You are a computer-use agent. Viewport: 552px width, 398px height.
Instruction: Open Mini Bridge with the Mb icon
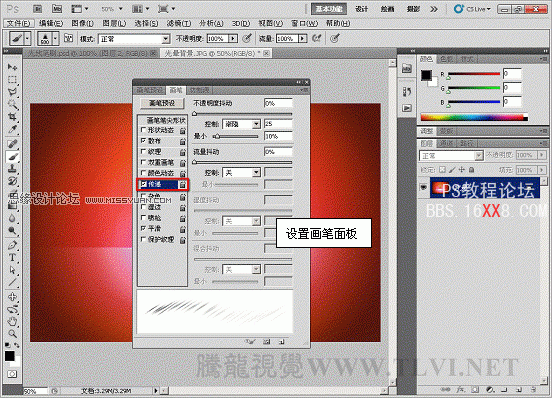coord(57,9)
